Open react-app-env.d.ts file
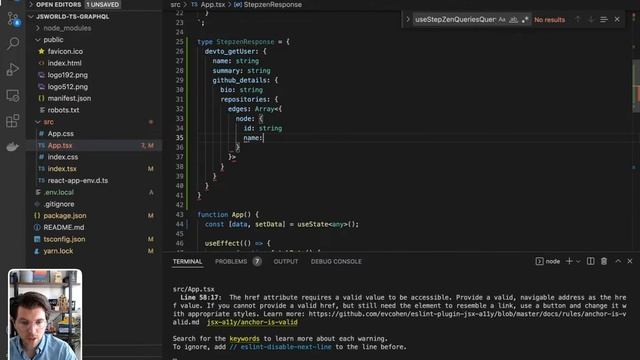Screen dimensions: 640x360 (x=78, y=180)
